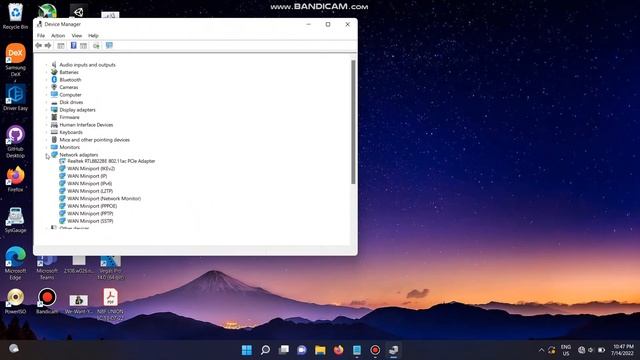
Task: Open the Help menu
Action: 93,36
